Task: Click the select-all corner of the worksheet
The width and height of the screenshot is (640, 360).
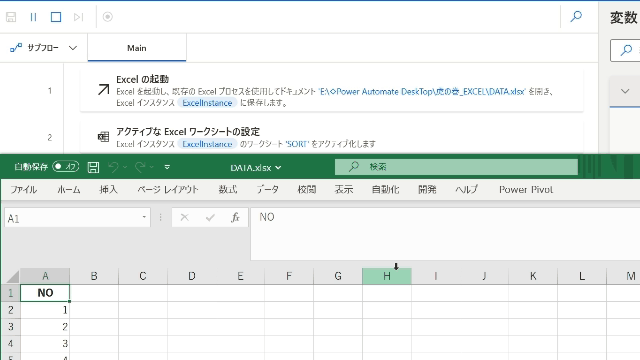Action: point(12,276)
